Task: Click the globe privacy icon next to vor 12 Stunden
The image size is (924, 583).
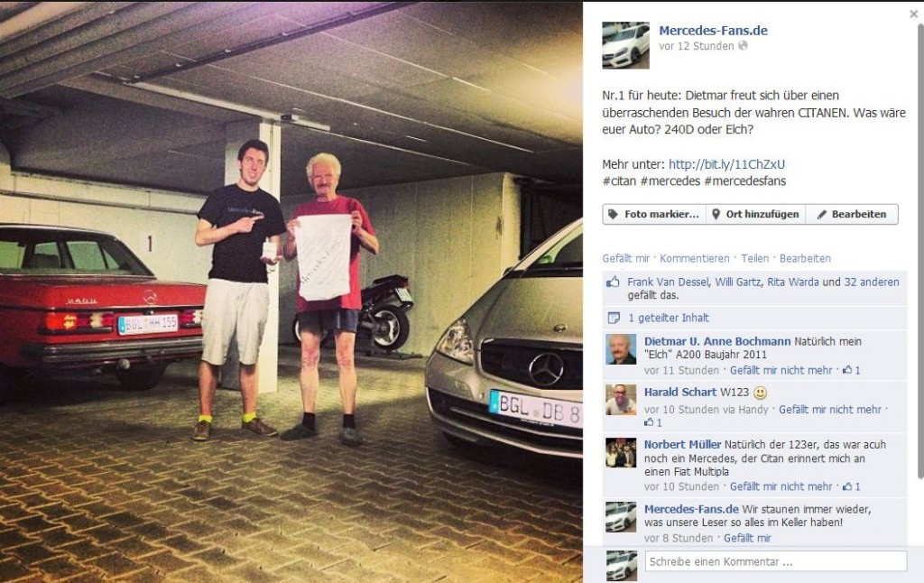Action: click(743, 45)
